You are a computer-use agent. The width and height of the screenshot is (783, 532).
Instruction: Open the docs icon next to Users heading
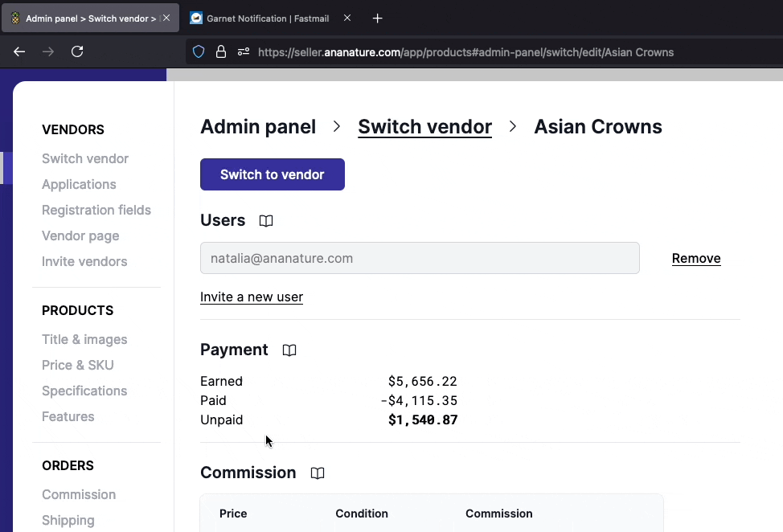pyautogui.click(x=266, y=220)
